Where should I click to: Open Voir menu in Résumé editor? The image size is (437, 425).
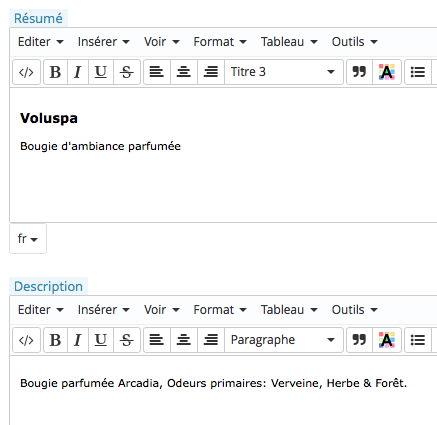point(162,42)
